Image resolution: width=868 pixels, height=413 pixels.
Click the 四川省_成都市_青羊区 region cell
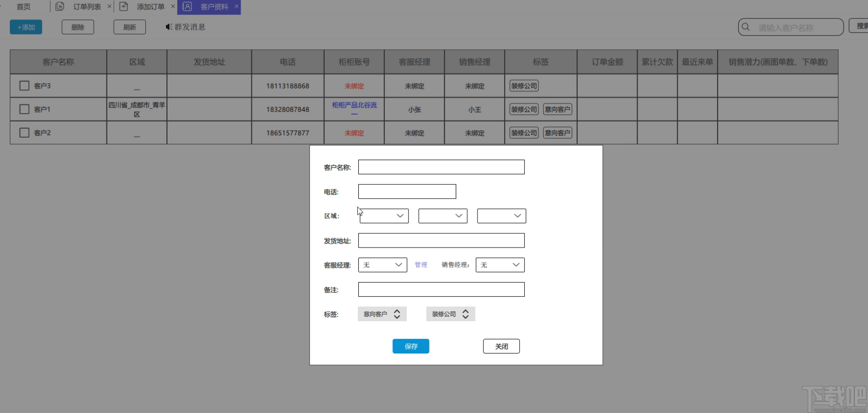click(137, 109)
